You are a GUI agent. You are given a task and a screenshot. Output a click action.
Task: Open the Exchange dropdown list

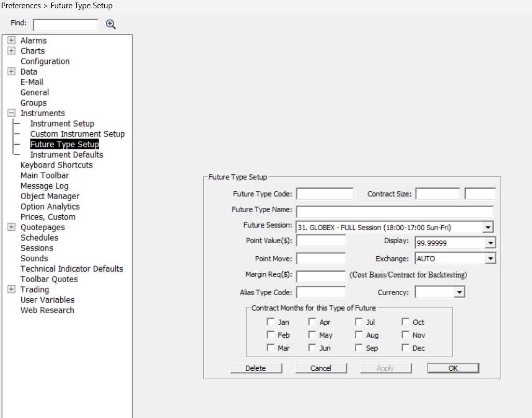click(x=491, y=258)
